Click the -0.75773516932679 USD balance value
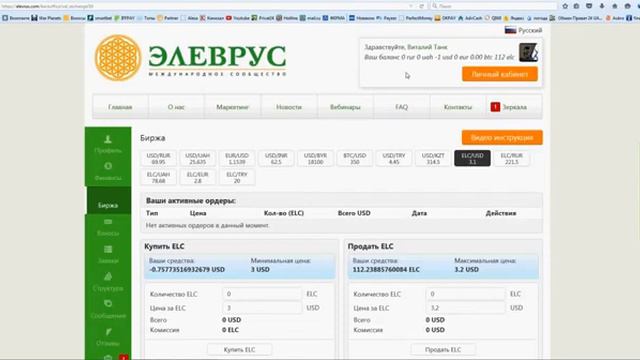The image size is (640, 360). pos(187,269)
